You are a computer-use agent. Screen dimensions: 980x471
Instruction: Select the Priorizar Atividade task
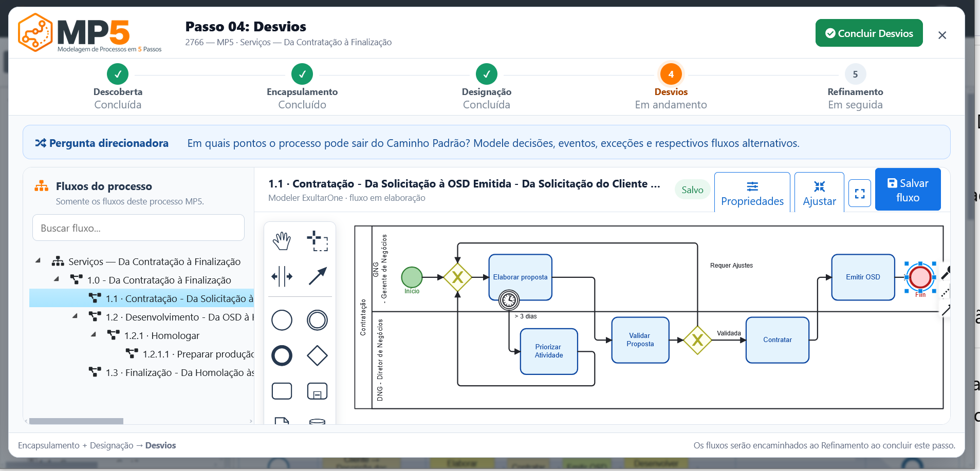point(549,351)
